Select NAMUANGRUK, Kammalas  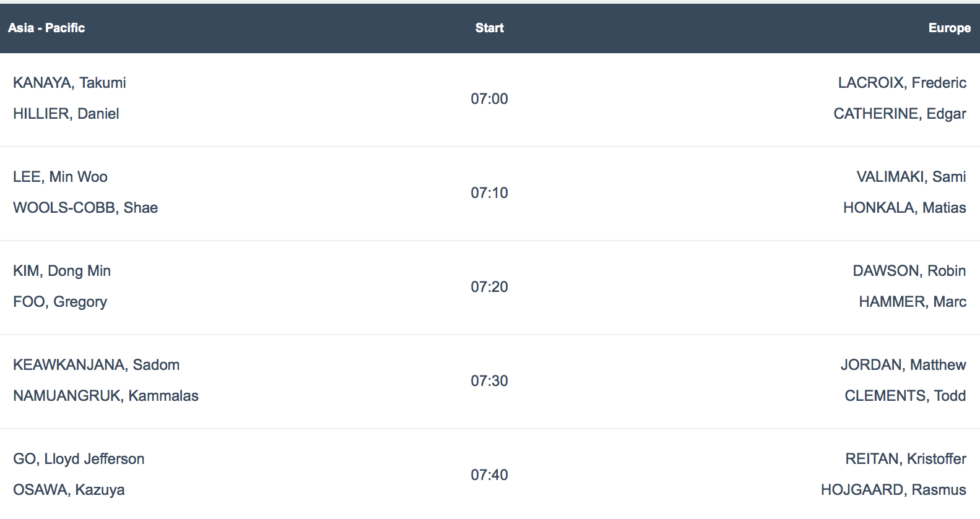coord(106,396)
